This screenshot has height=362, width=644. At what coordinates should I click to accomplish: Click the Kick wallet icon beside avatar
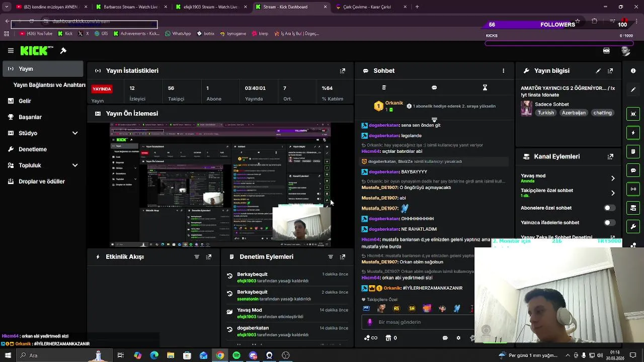606,51
